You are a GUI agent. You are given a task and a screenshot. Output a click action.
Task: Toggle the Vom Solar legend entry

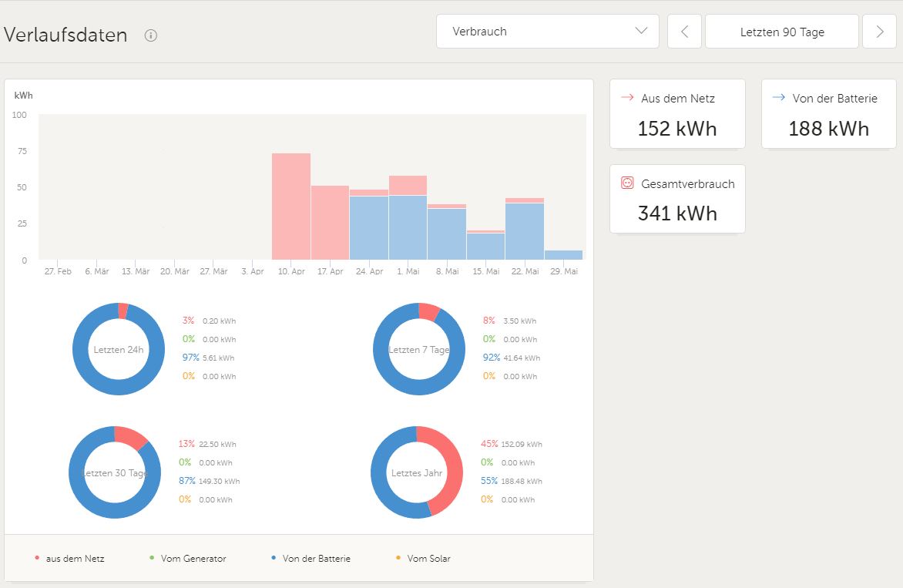(423, 558)
